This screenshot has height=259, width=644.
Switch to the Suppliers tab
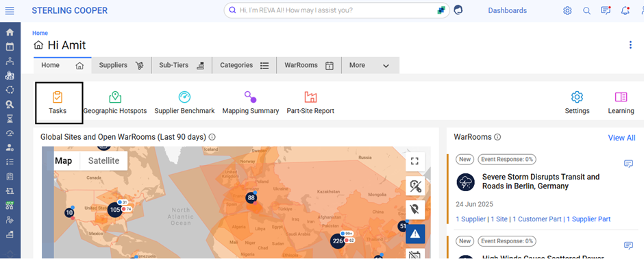tap(121, 65)
